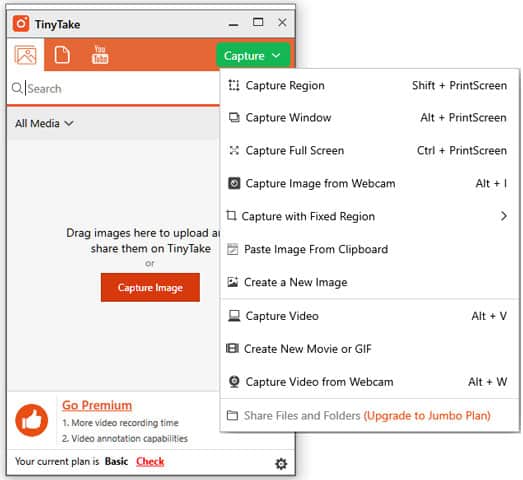
Task: Expand the Fixed Region submenu arrow
Action: (504, 216)
